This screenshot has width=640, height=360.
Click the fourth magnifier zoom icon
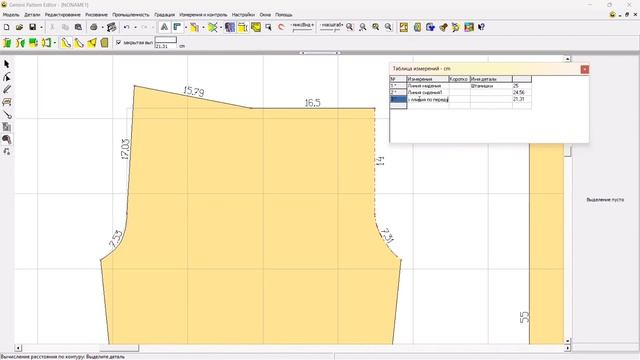click(x=388, y=27)
